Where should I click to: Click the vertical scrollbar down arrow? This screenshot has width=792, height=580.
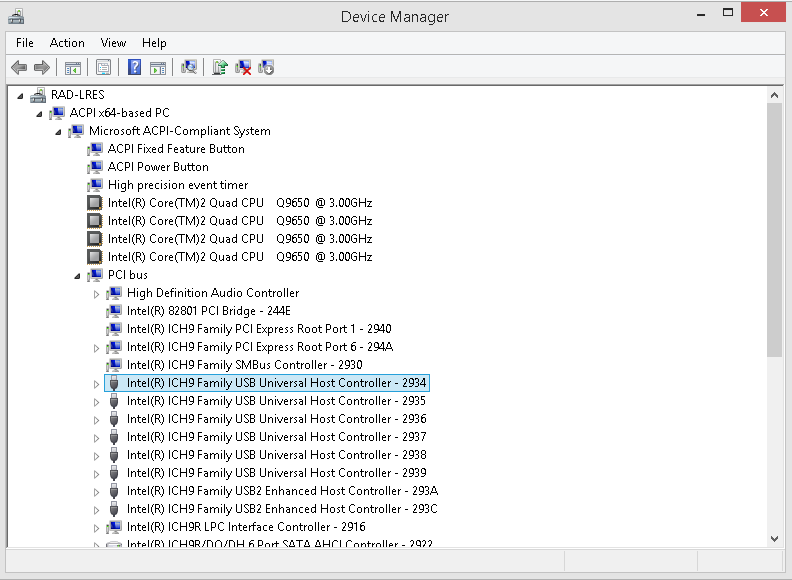(774, 537)
